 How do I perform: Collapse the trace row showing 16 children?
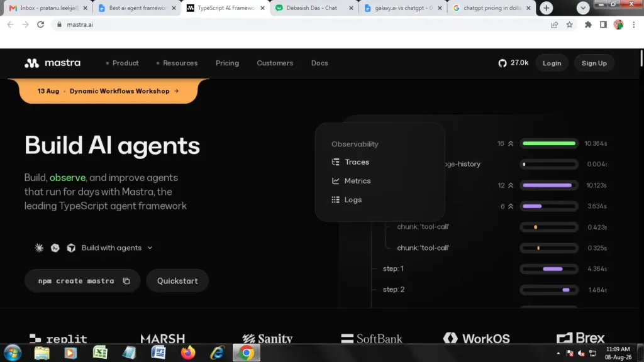click(x=511, y=144)
